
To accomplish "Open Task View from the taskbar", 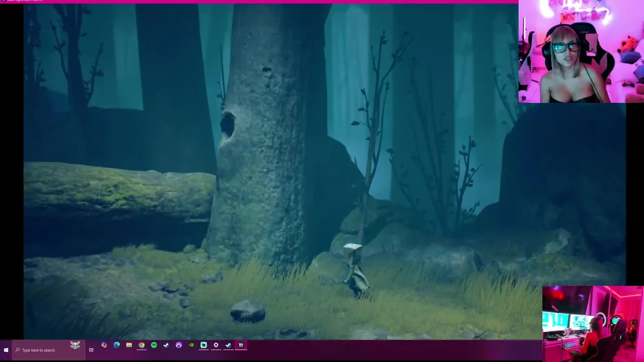I will pyautogui.click(x=91, y=350).
